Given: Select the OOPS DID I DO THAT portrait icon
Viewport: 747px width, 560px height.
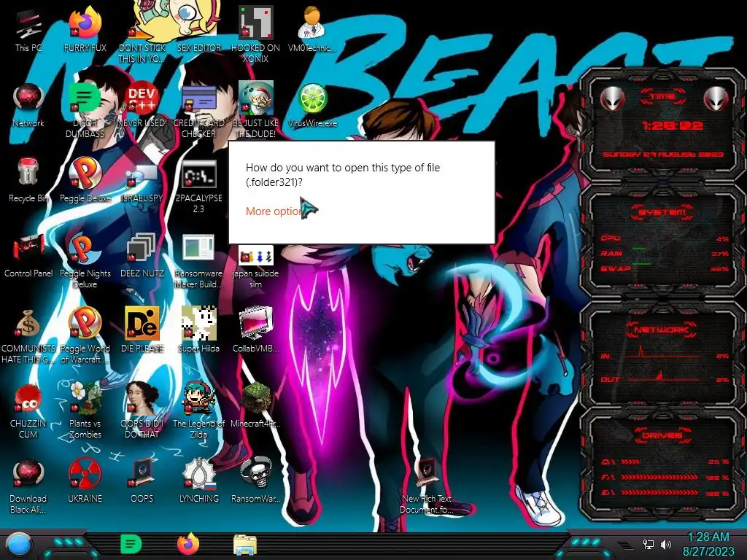Looking at the screenshot, I should (x=142, y=411).
